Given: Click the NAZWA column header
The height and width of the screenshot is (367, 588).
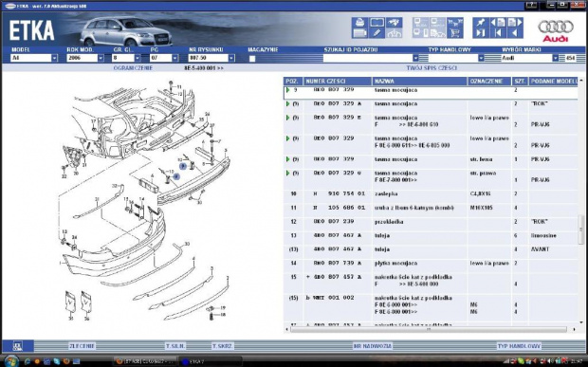Looking at the screenshot, I should pos(419,81).
